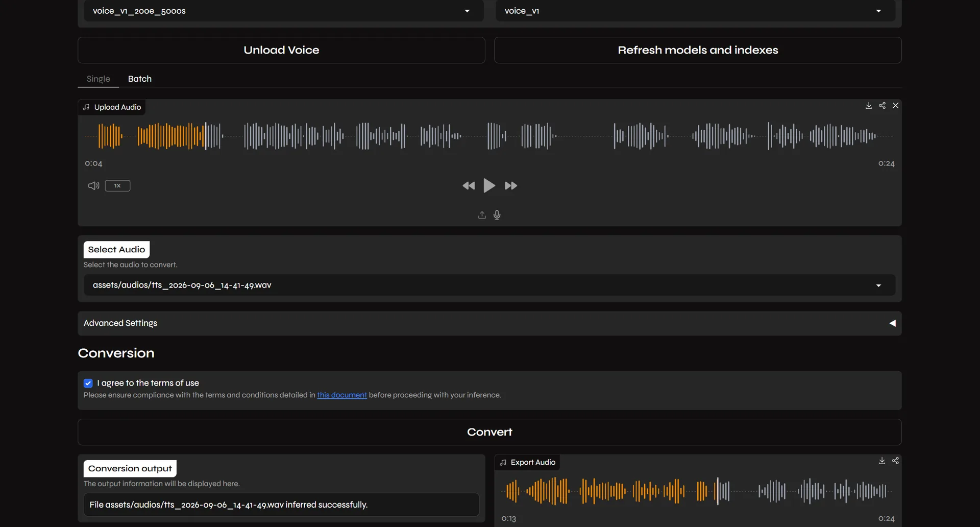The height and width of the screenshot is (527, 980).
Task: Click the Export Audio label music icon
Action: pyautogui.click(x=503, y=463)
